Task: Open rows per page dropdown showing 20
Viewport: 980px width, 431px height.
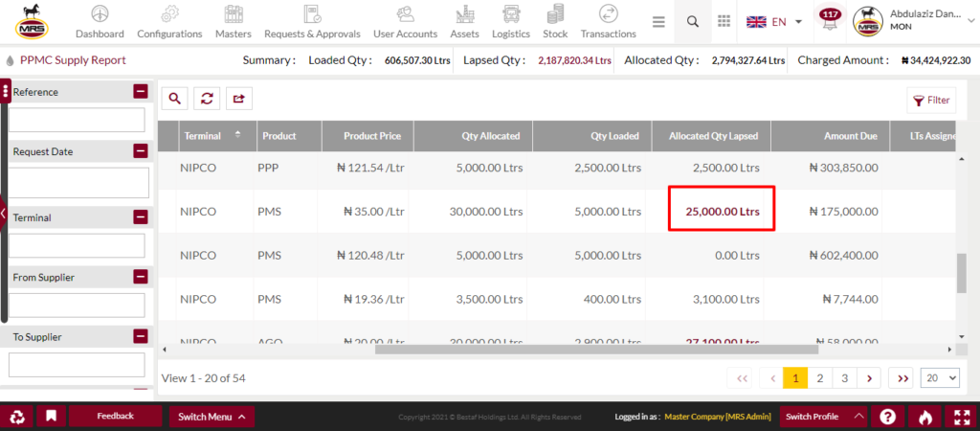Action: 940,377
